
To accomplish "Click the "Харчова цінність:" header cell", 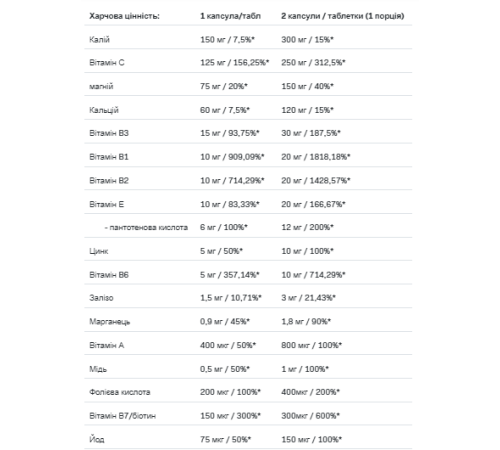I will click(124, 16).
